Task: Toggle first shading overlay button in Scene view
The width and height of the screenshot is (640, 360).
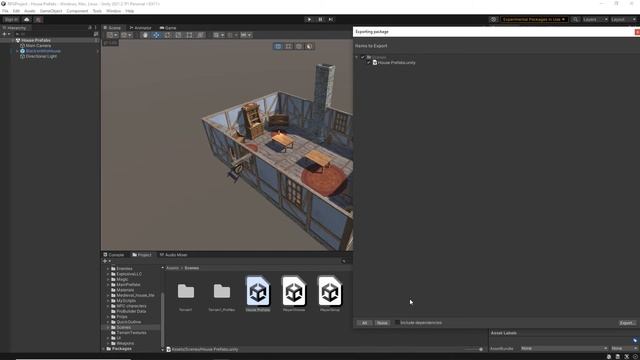Action: coord(278,46)
